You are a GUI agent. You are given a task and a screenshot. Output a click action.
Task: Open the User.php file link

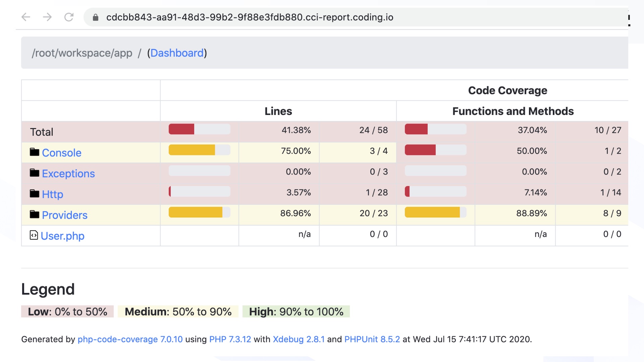[x=63, y=236]
